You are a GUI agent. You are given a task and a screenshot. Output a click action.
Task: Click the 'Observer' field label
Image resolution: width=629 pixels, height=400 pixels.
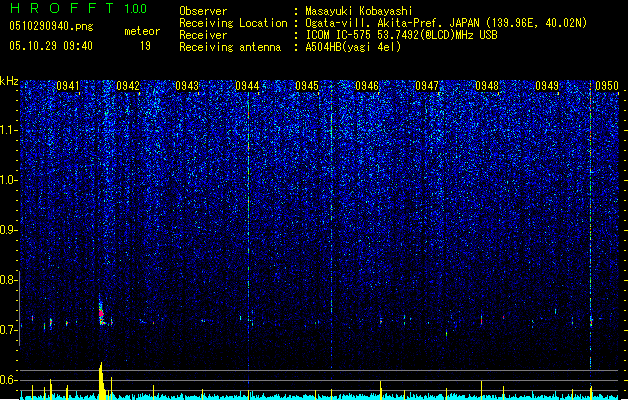coord(203,11)
